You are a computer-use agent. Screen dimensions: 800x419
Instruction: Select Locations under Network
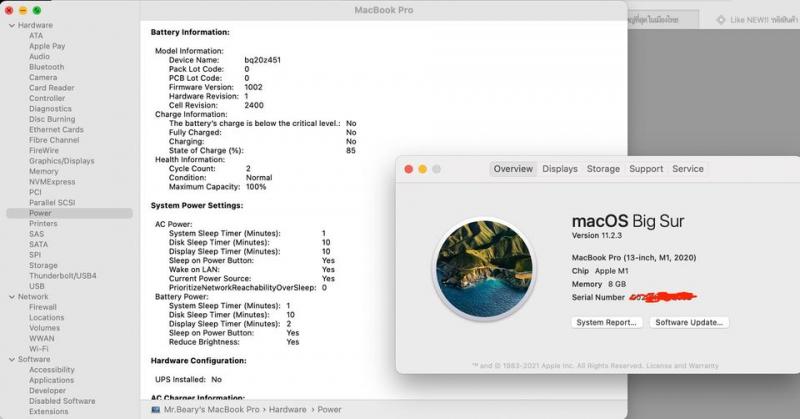46,317
